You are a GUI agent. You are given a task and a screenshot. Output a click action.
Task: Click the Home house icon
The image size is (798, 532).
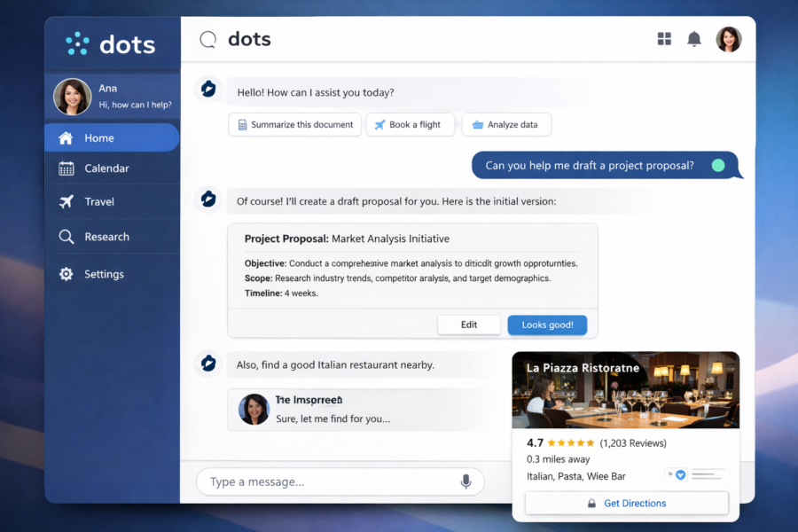[x=66, y=137]
